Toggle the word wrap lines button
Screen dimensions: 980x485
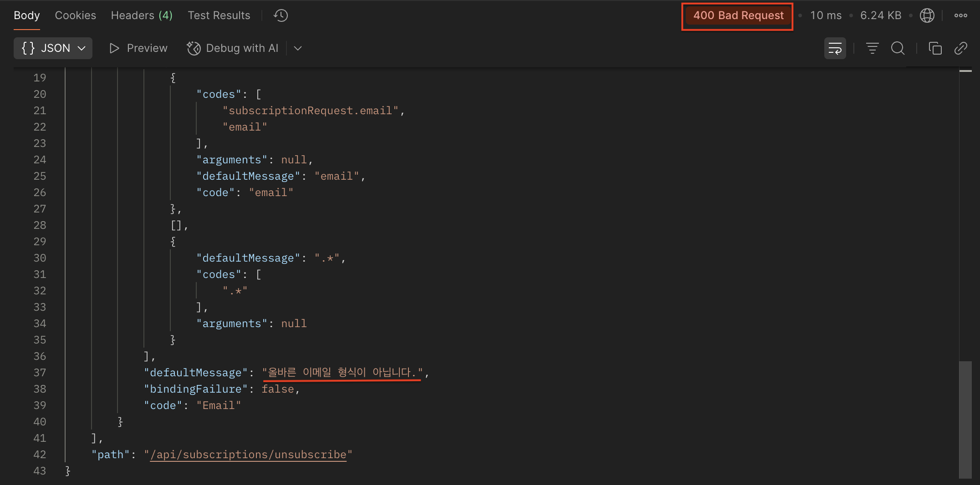click(x=835, y=48)
